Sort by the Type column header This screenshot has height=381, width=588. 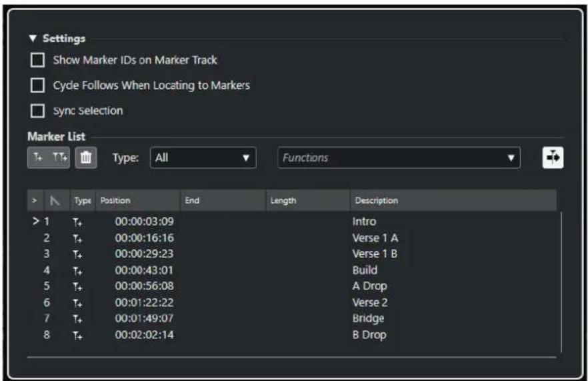click(83, 200)
